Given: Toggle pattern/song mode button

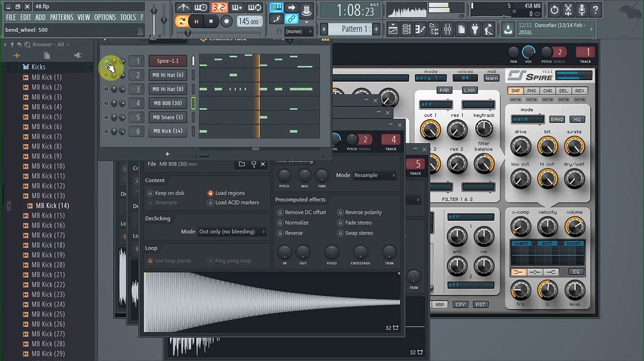Looking at the screenshot, I should (181, 21).
